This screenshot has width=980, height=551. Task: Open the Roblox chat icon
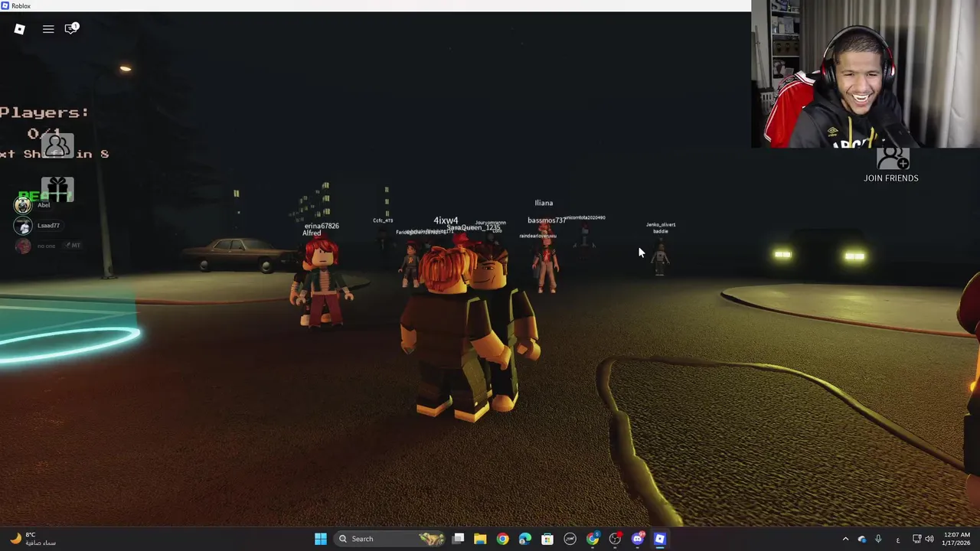(71, 28)
